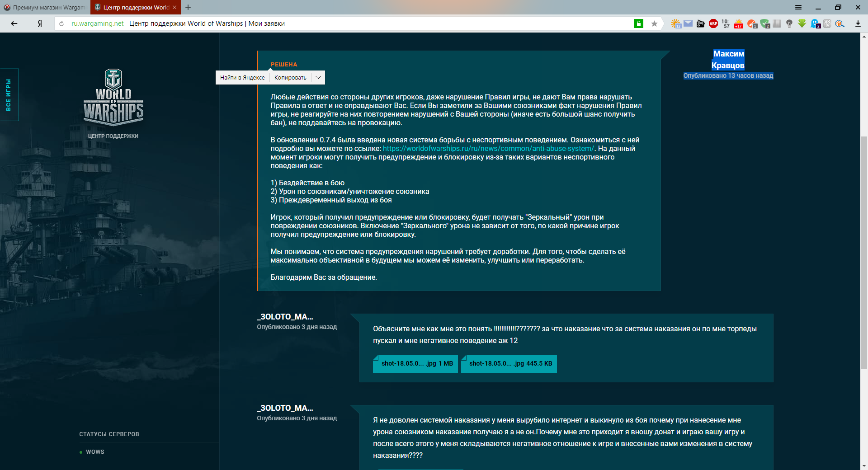Open the orange cleaner extension icon
This screenshot has width=868, height=470.
[x=752, y=23]
